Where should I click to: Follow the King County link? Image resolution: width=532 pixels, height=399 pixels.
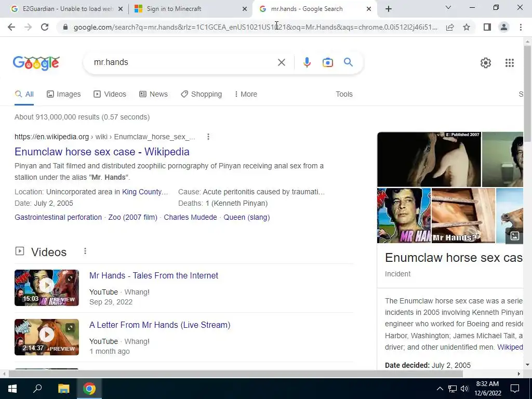pyautogui.click(x=145, y=192)
